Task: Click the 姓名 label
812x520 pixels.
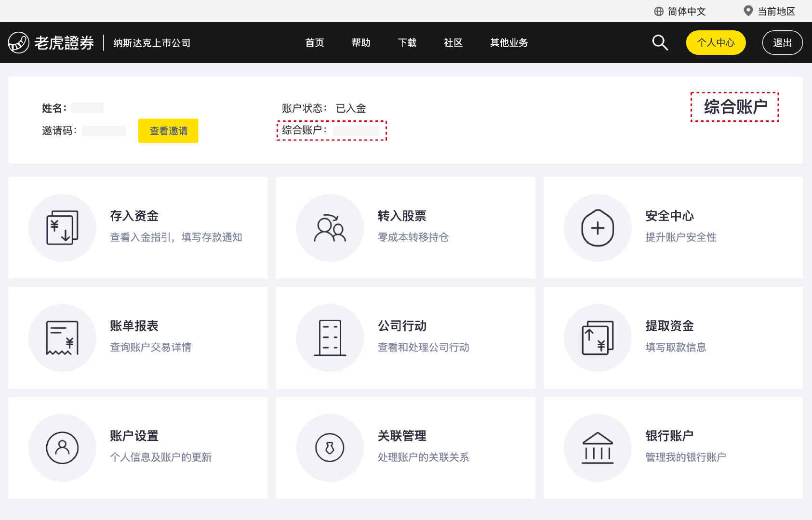Action: (x=54, y=108)
